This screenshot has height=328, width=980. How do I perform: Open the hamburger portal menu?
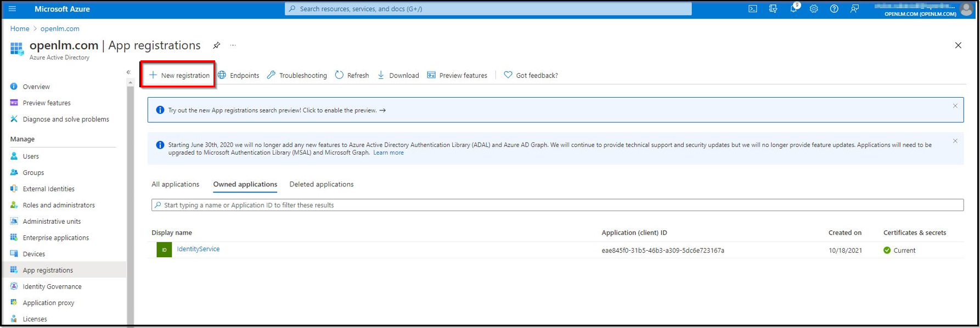coord(13,9)
